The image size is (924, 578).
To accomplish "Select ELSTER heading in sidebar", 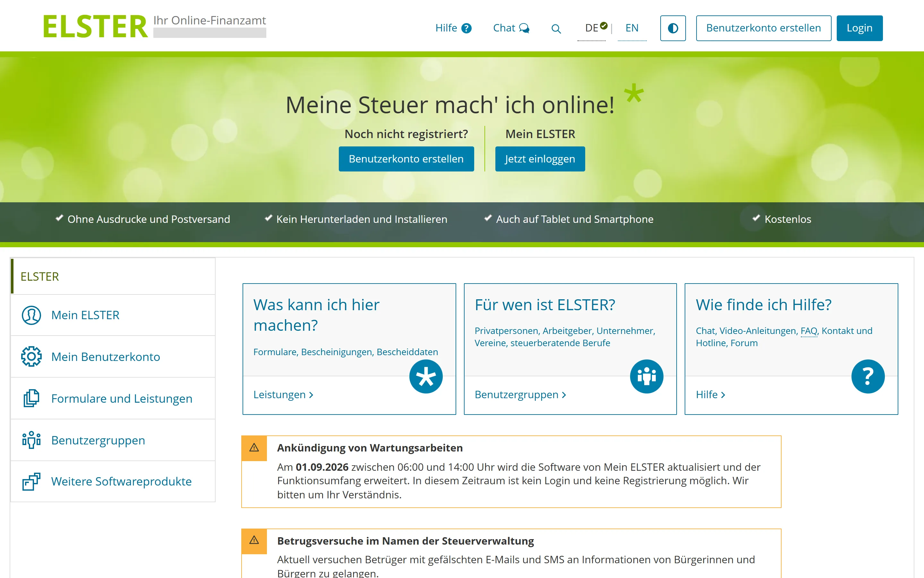I will [x=113, y=276].
